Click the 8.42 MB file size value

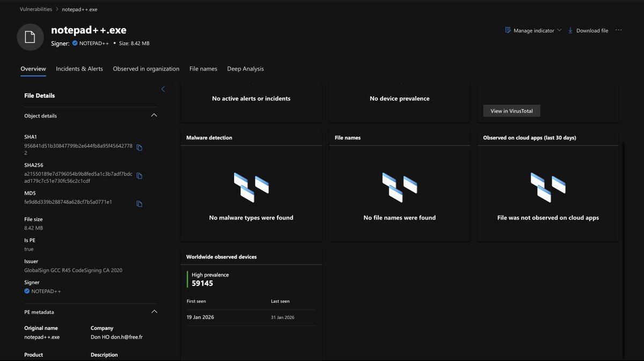(33, 228)
